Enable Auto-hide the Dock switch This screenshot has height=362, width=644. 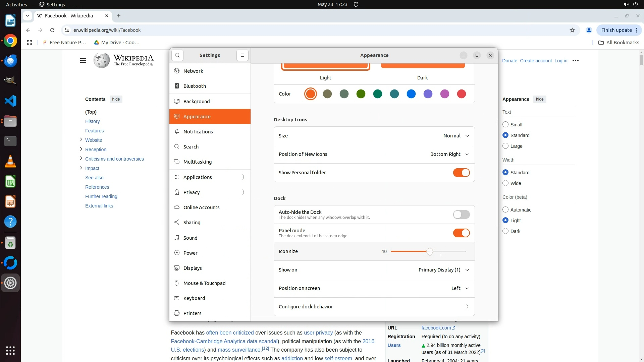pos(461,215)
